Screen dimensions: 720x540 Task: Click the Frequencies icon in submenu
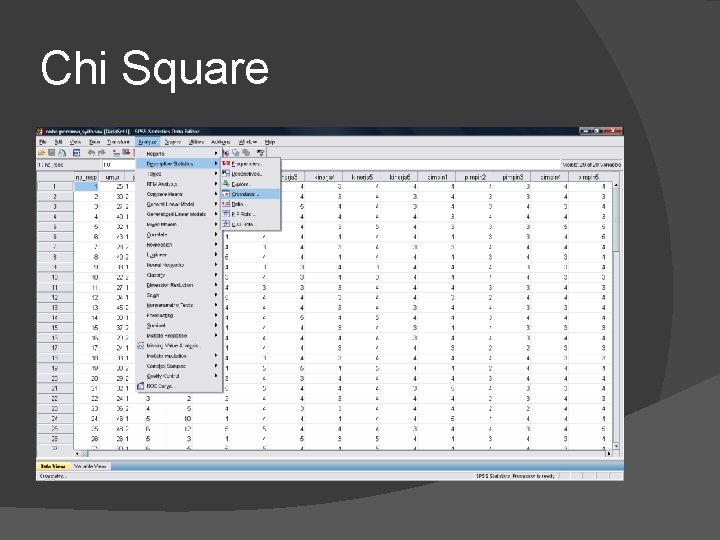click(x=226, y=163)
